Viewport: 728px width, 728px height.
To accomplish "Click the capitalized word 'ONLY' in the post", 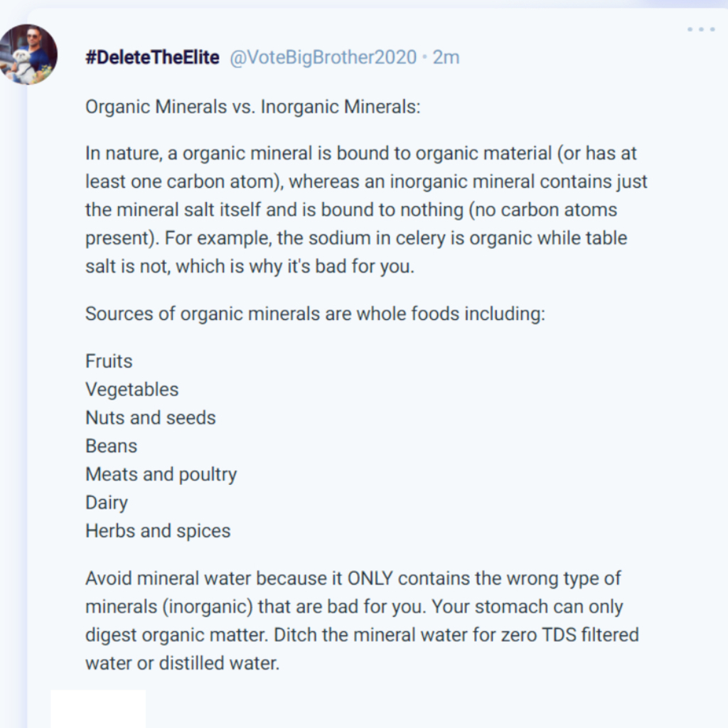I will click(x=370, y=579).
